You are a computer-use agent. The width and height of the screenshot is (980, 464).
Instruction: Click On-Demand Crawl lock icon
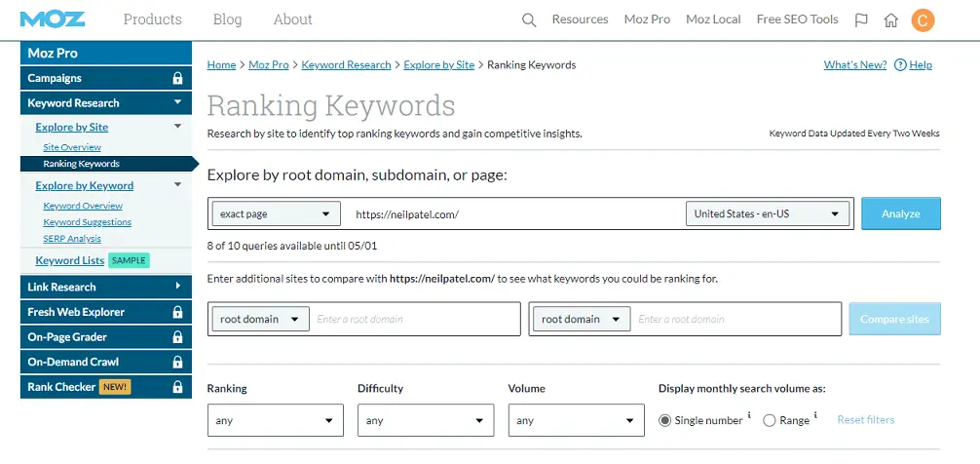177,362
